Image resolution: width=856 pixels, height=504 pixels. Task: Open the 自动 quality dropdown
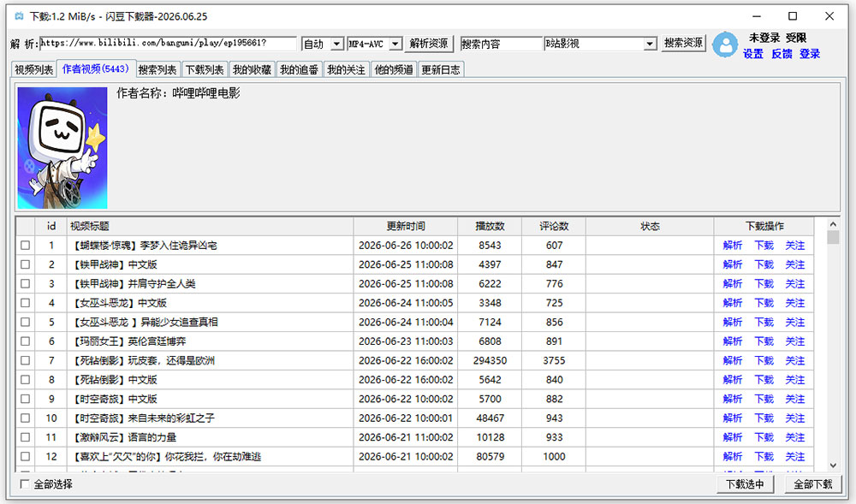336,44
